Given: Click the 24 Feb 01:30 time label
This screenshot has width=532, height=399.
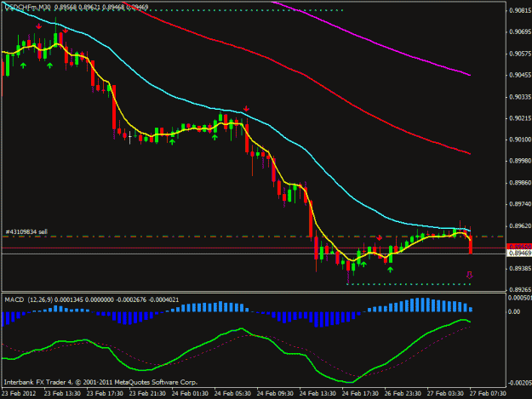Looking at the screenshot, I should click(190, 394).
